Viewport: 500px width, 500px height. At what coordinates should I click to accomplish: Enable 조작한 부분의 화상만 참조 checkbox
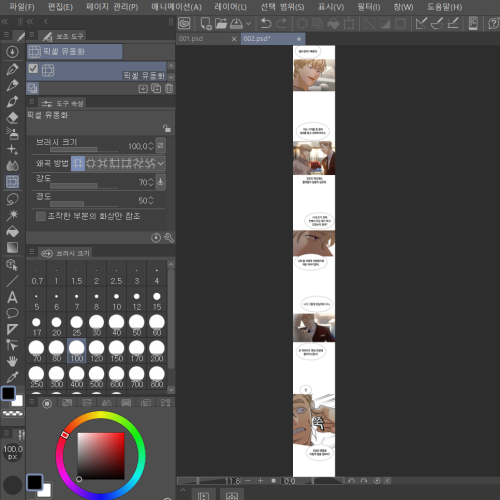[41, 216]
